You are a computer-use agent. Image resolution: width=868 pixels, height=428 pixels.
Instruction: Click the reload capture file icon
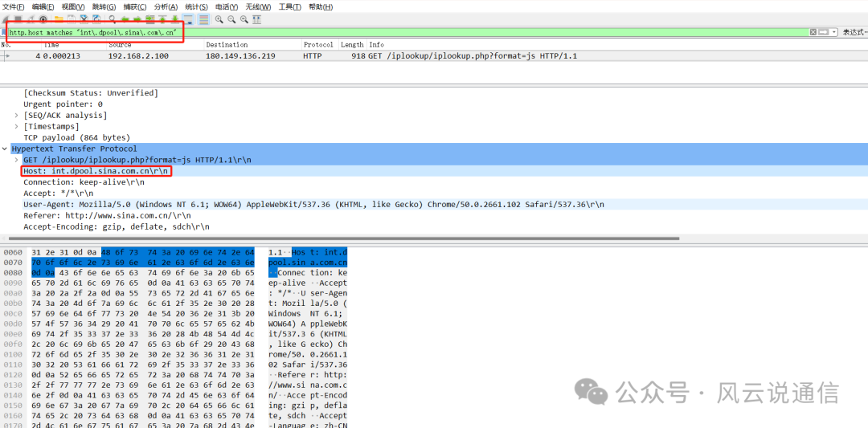pyautogui.click(x=97, y=18)
